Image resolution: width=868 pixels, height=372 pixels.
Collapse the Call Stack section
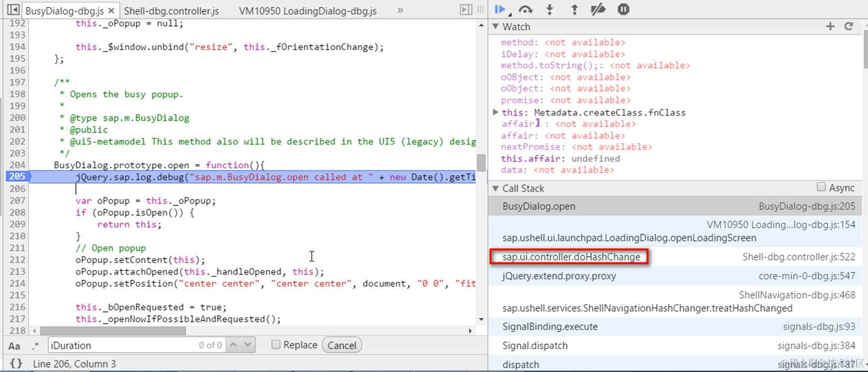pos(495,188)
